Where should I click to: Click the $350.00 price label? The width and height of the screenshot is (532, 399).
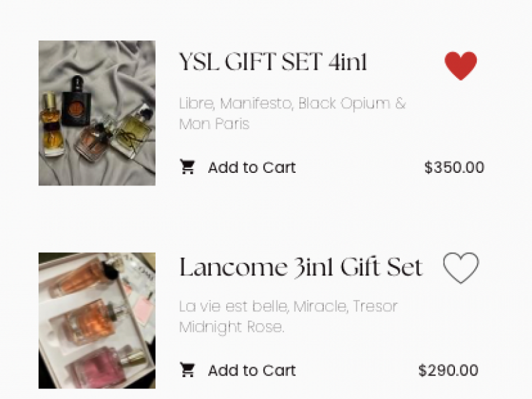tap(454, 168)
